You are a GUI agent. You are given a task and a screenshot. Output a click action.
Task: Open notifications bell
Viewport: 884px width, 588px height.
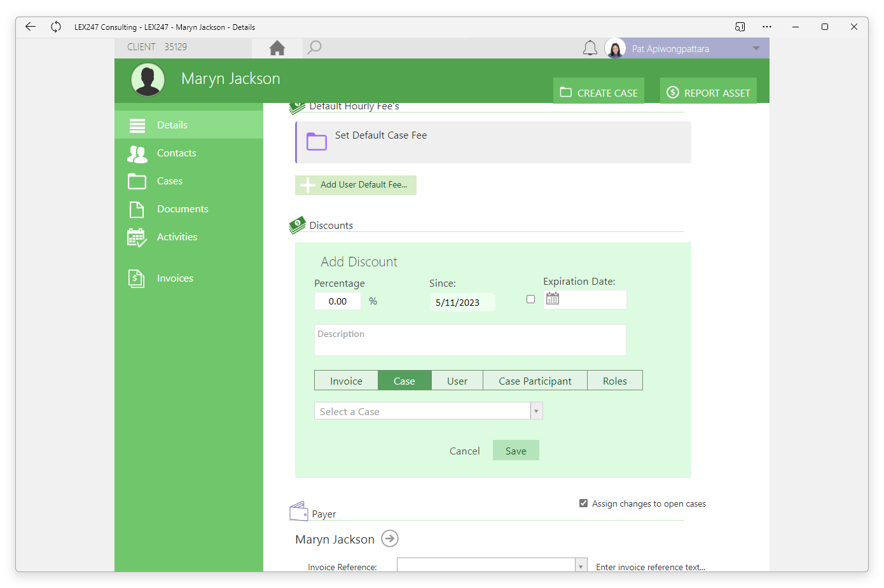(x=590, y=48)
